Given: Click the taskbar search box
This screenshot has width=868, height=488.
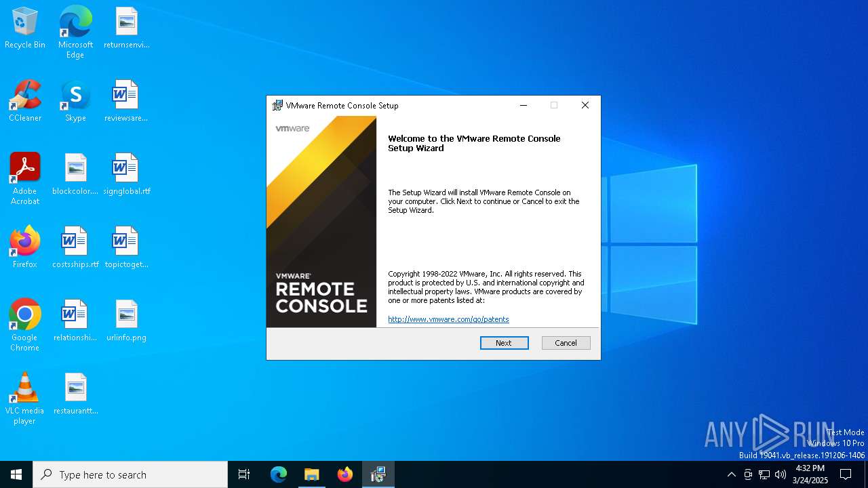Looking at the screenshot, I should point(130,474).
